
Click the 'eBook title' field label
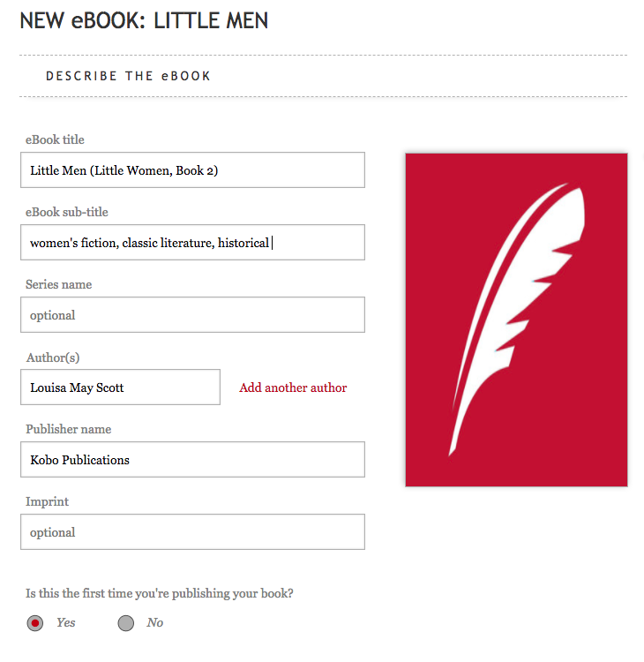pos(55,139)
